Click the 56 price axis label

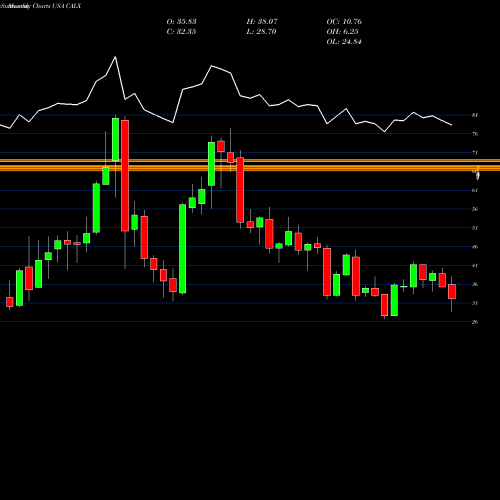pyautogui.click(x=475, y=209)
